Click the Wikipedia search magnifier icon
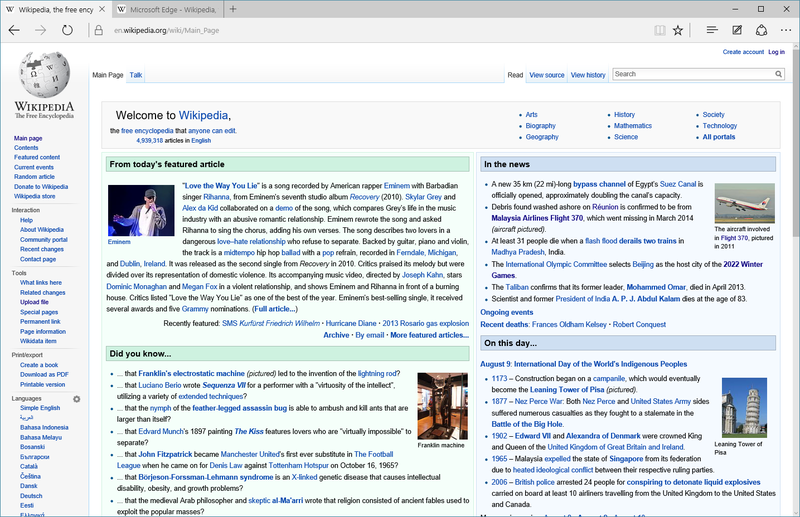 [778, 74]
